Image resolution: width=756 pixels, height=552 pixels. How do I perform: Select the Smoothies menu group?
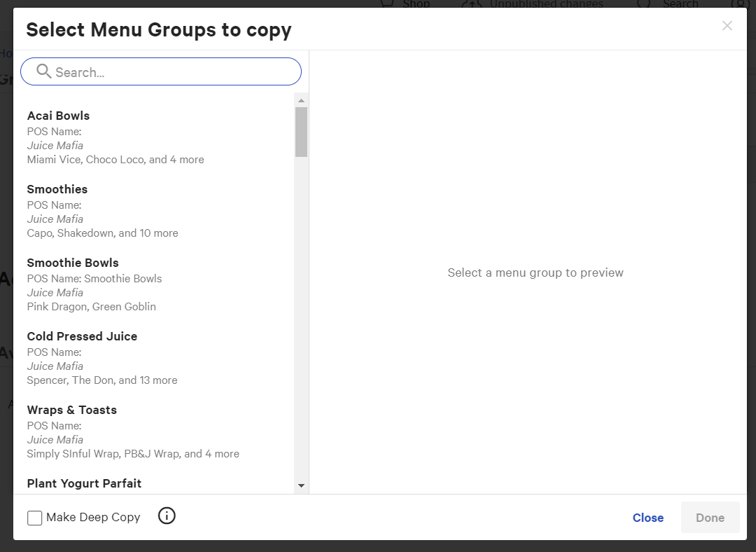point(57,189)
